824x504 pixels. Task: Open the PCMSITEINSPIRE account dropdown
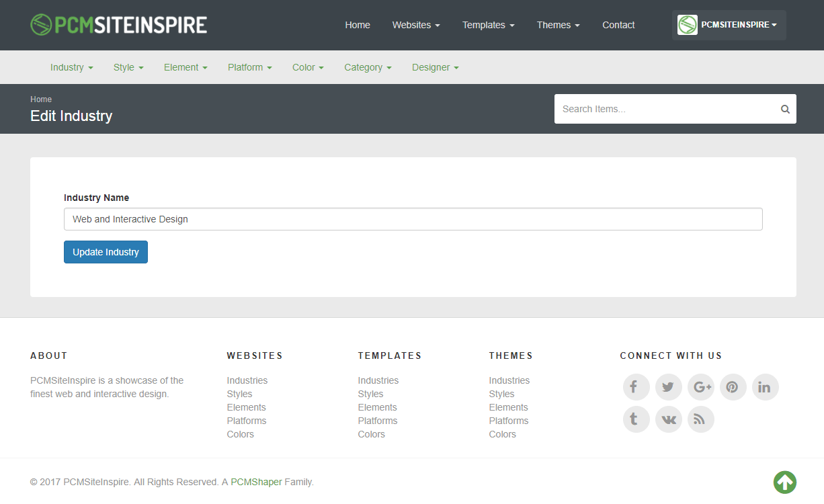729,25
